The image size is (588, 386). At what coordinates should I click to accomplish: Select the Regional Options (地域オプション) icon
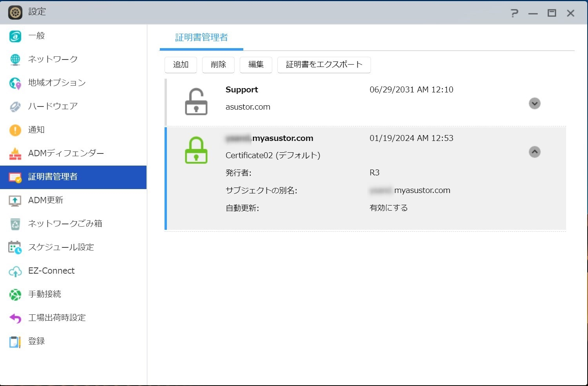(x=15, y=83)
